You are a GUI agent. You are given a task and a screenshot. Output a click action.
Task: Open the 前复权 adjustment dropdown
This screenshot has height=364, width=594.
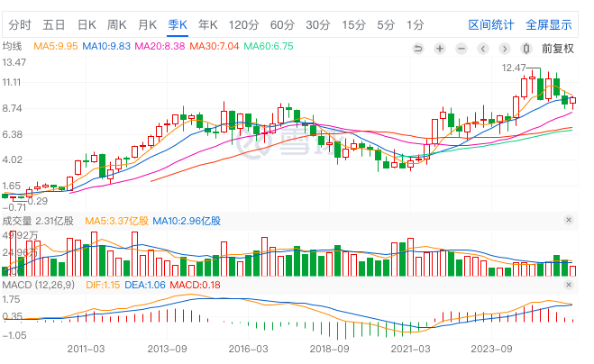(558, 48)
